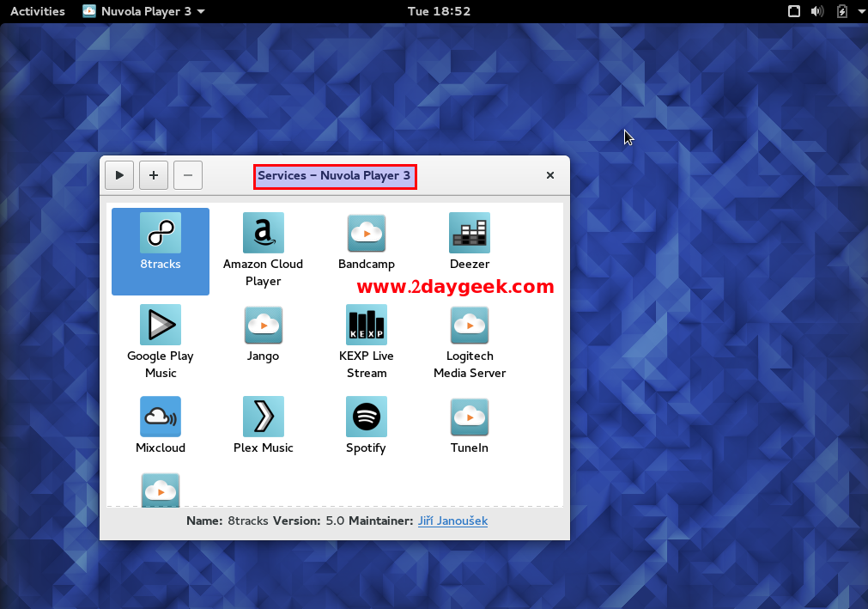The image size is (868, 609).
Task: Add a service with plus button
Action: [x=154, y=175]
